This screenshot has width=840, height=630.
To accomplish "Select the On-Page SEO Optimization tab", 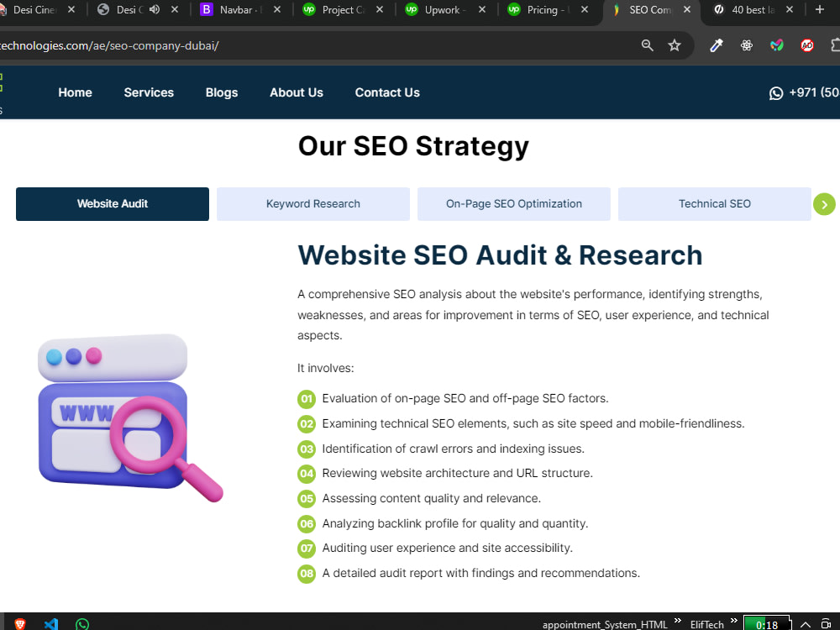I will coord(514,204).
